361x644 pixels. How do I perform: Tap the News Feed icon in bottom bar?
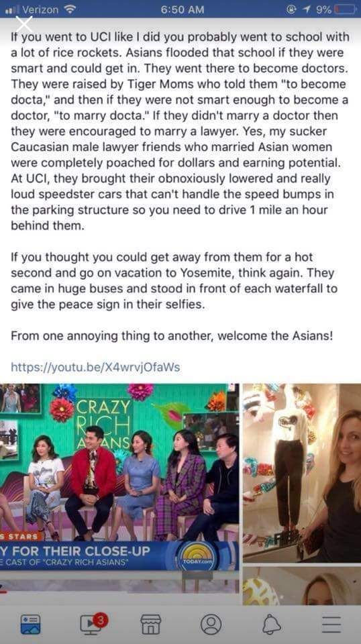pos(30,625)
